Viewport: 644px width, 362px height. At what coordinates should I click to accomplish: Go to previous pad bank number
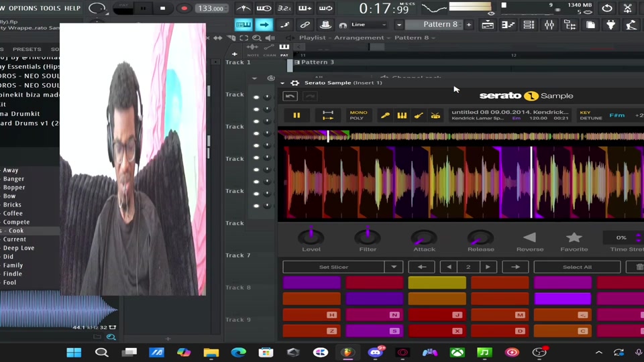pos(449,267)
